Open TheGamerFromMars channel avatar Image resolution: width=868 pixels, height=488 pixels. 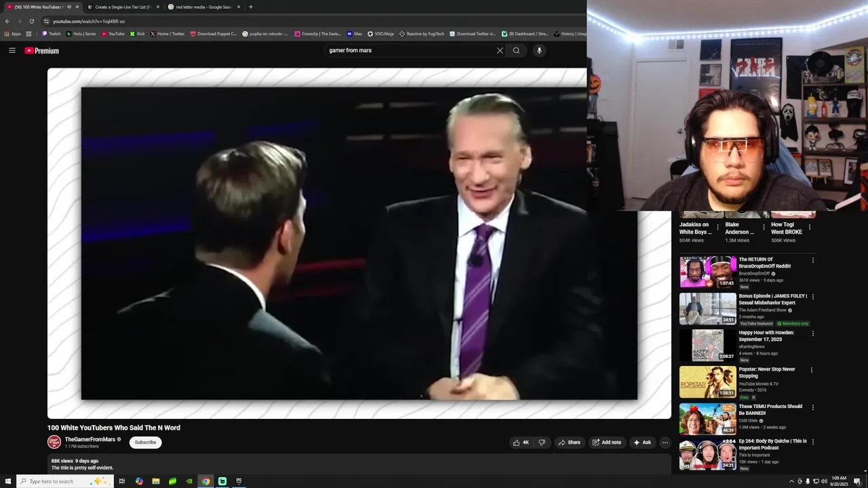coord(54,442)
